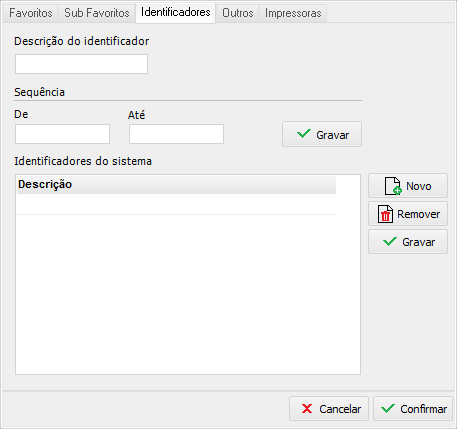Image resolution: width=457 pixels, height=429 pixels.
Task: Select the Identificadores tab
Action: [175, 12]
